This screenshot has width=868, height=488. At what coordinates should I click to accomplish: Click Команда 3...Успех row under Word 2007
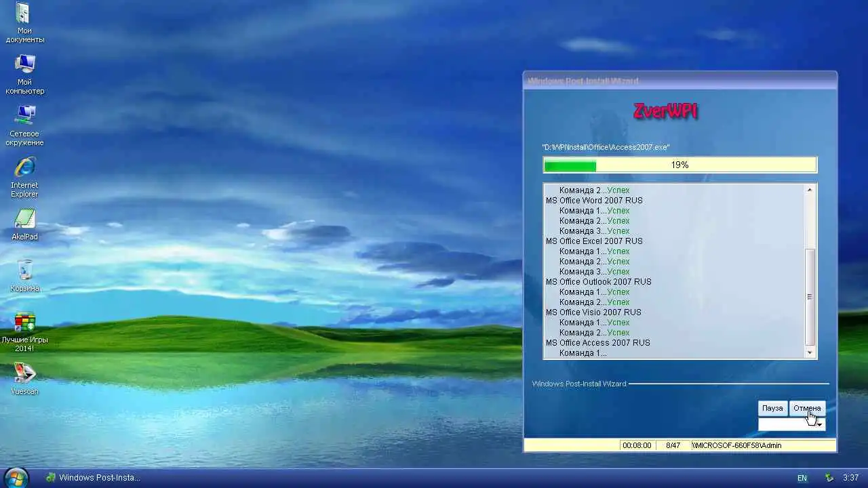(595, 231)
